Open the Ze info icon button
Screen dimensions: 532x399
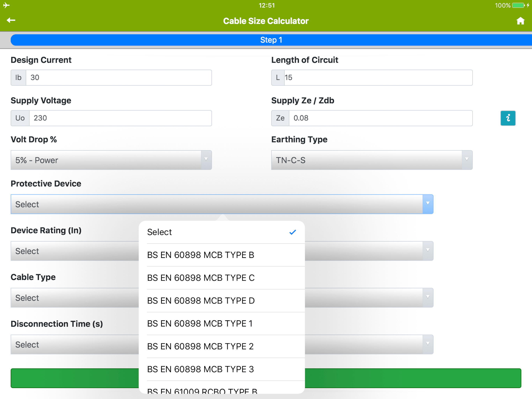click(x=508, y=118)
